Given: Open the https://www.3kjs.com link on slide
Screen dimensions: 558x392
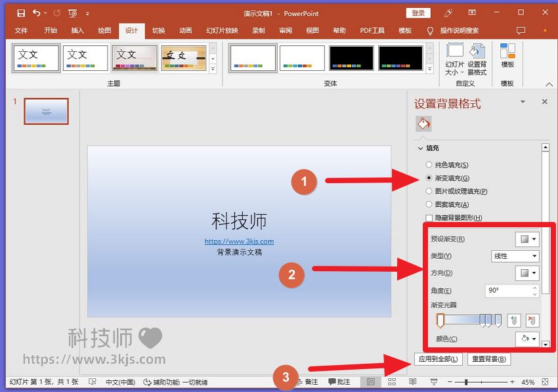Looking at the screenshot, I should click(239, 242).
